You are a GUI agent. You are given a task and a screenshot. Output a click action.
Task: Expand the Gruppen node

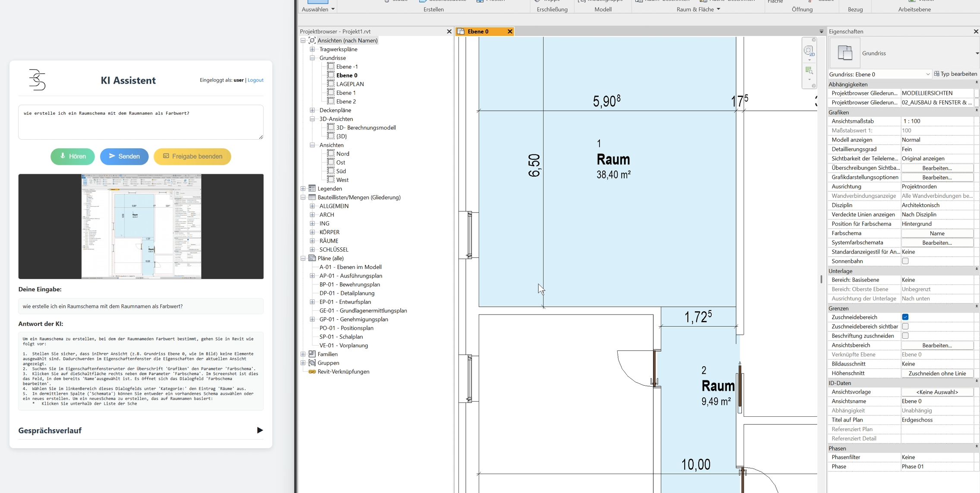click(x=303, y=363)
